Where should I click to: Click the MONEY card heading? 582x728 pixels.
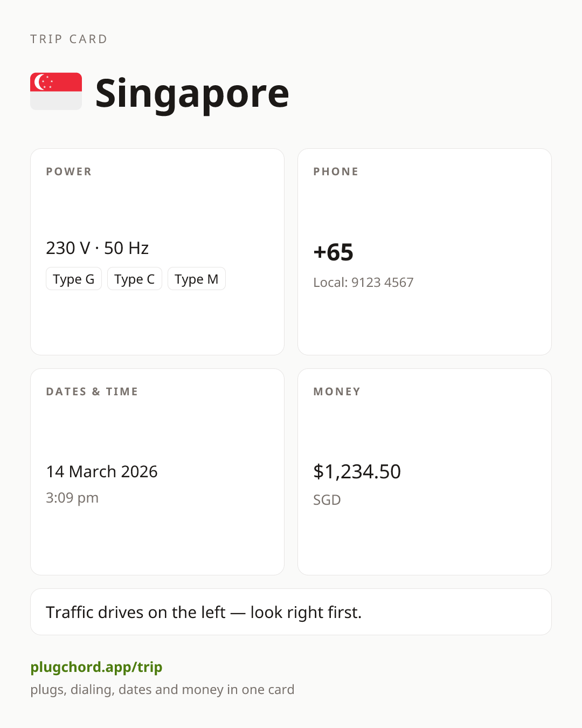(x=337, y=392)
